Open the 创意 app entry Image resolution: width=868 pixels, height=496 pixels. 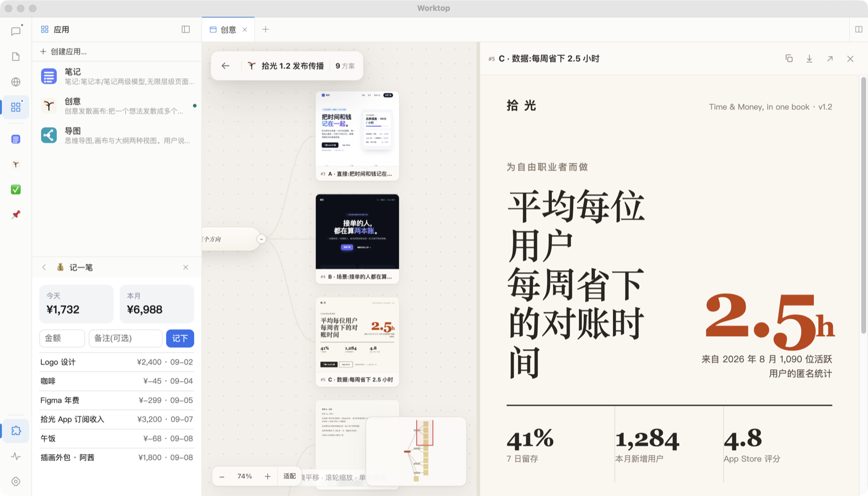[117, 106]
